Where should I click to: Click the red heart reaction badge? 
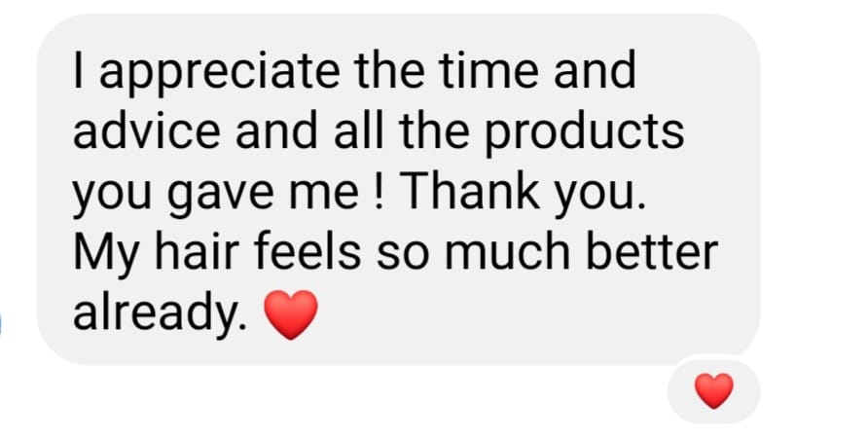pos(713,390)
